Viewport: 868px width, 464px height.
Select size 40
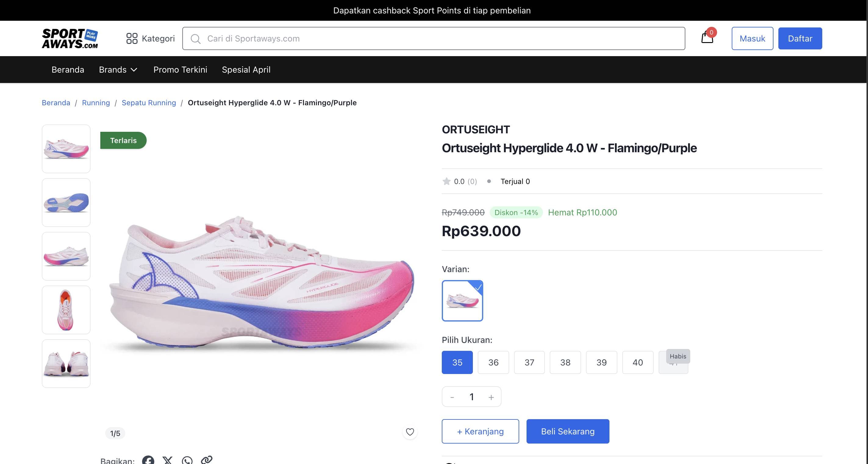point(638,362)
